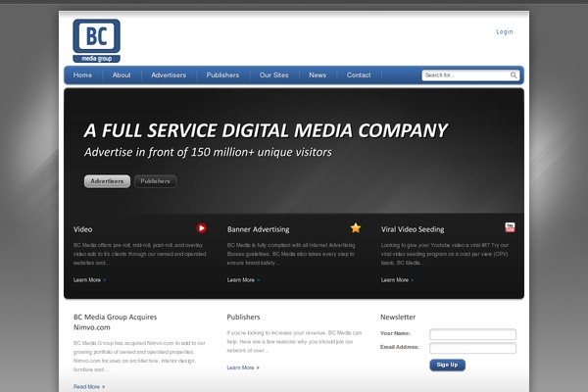Click the banner headline A FULL SERVICE DIGITAL MEDIA COMPANY
588x392 pixels.
pyautogui.click(x=266, y=130)
